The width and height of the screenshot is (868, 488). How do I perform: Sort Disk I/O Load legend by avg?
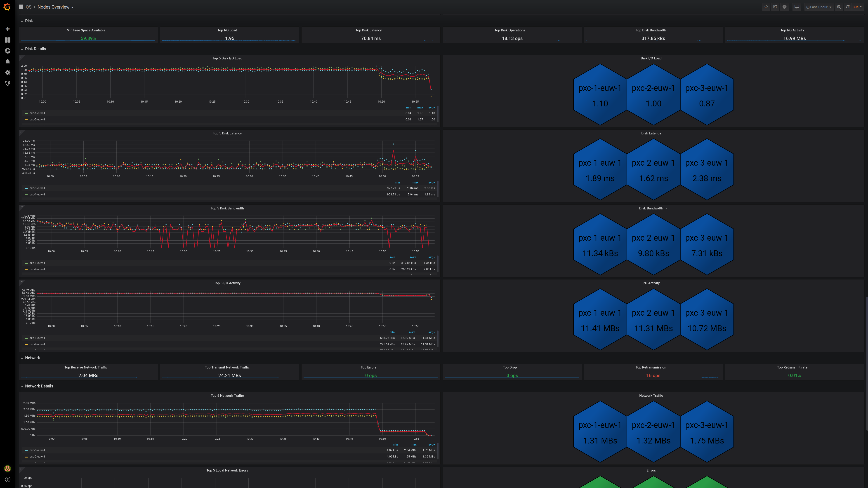coord(432,108)
